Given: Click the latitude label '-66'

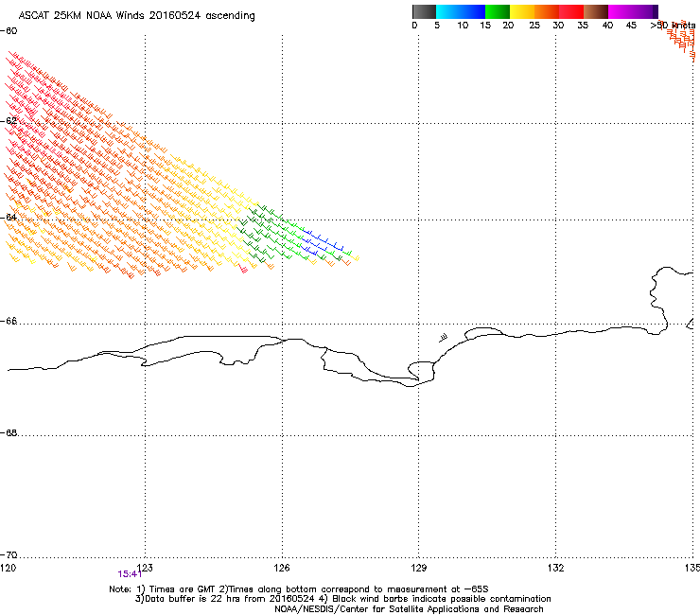Looking at the screenshot, I should (x=9, y=321).
